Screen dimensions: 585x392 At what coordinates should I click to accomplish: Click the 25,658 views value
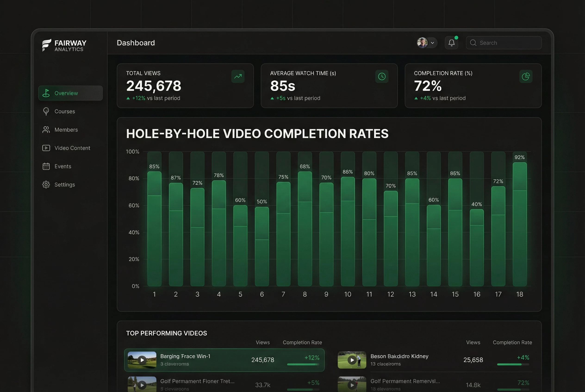(473, 360)
